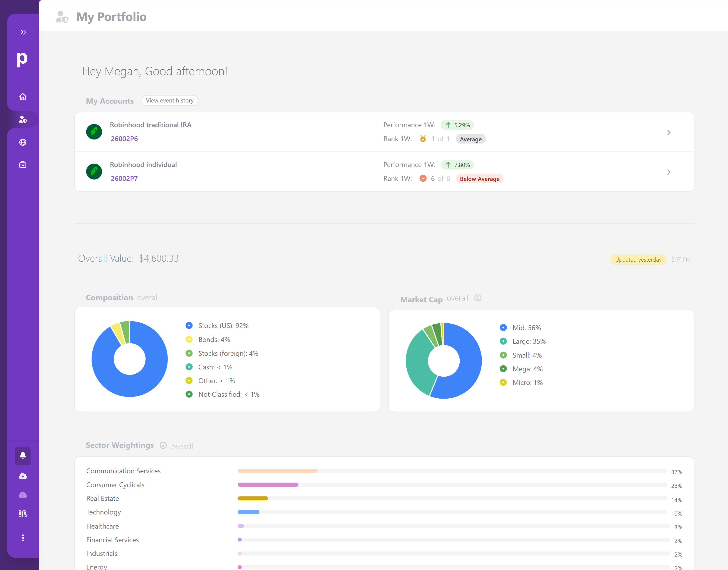Click the View event history button
This screenshot has height=570, width=728.
(170, 100)
